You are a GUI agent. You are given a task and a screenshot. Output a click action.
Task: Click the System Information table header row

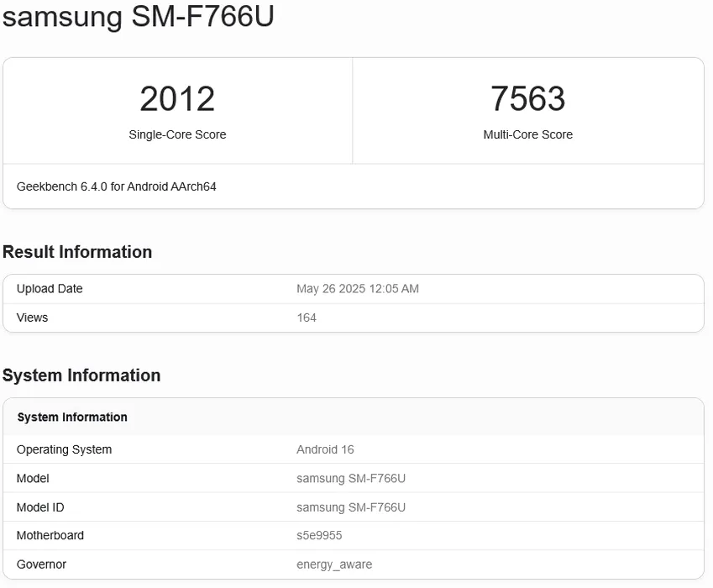pyautogui.click(x=354, y=417)
